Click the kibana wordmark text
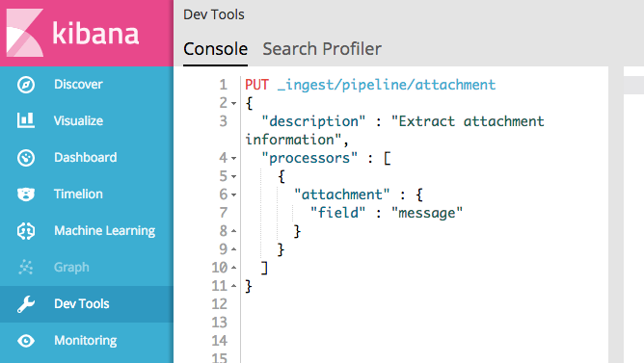Viewport: 644px width, 363px height. click(x=95, y=33)
